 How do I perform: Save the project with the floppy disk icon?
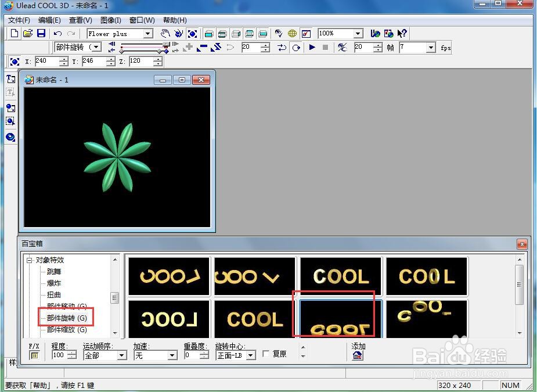41,34
